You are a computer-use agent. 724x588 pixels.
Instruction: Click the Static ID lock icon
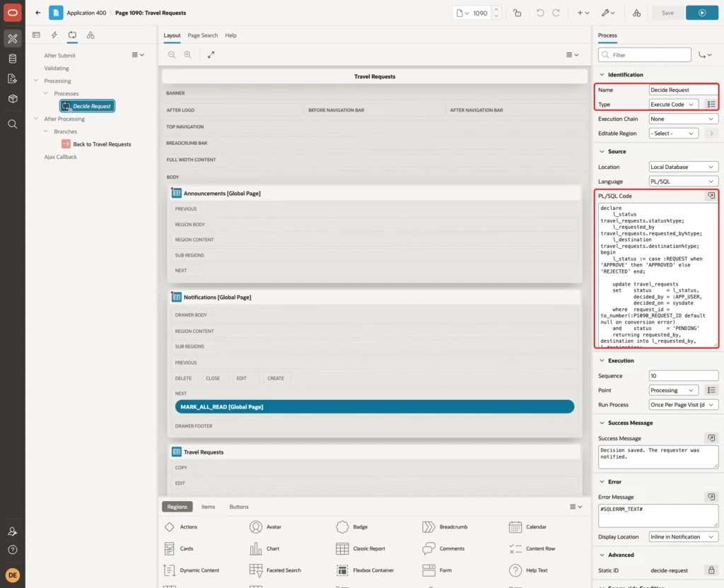[711, 570]
